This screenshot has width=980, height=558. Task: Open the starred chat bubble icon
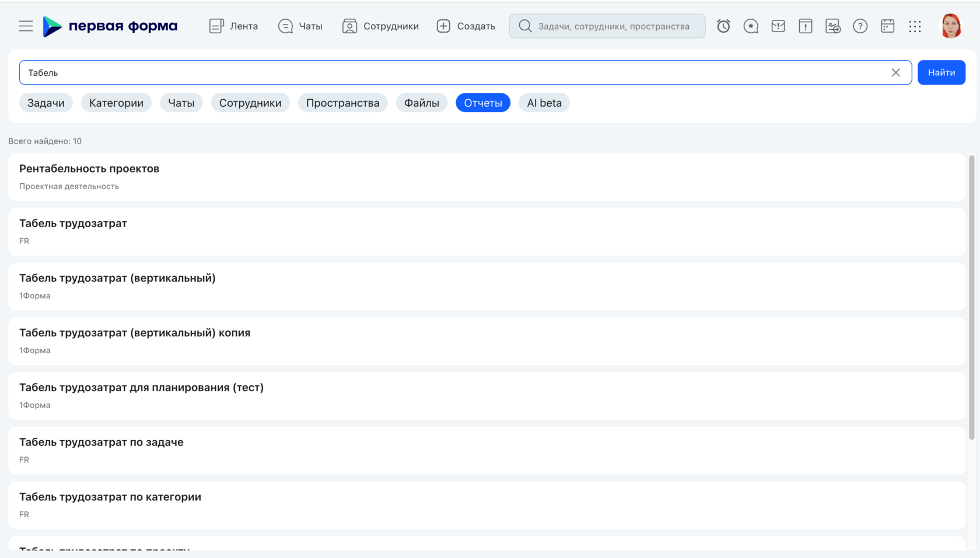(751, 26)
